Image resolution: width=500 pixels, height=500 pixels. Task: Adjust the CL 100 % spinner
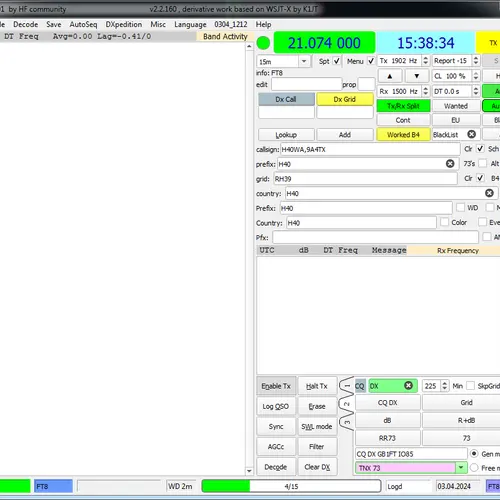[x=476, y=76]
